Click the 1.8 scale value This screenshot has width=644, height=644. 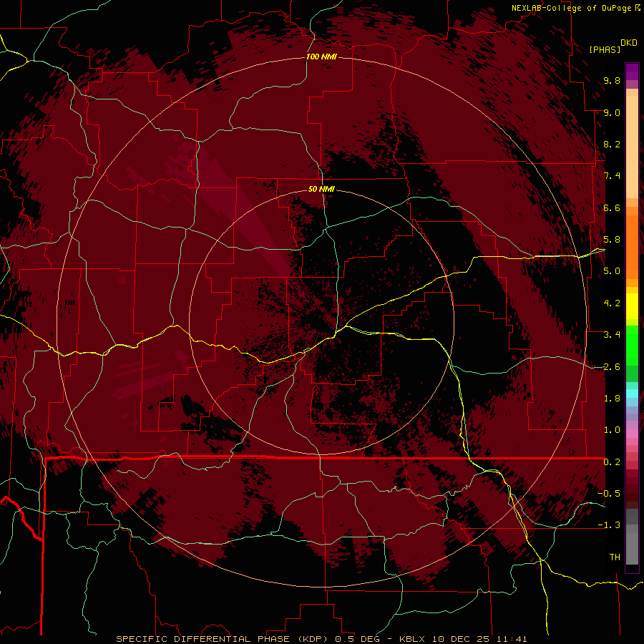(x=612, y=399)
